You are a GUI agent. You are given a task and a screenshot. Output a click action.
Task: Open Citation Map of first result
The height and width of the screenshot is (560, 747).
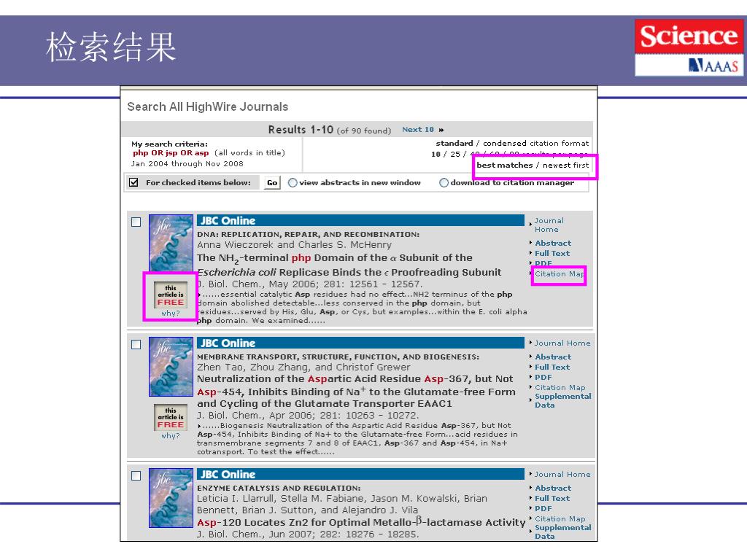click(560, 274)
